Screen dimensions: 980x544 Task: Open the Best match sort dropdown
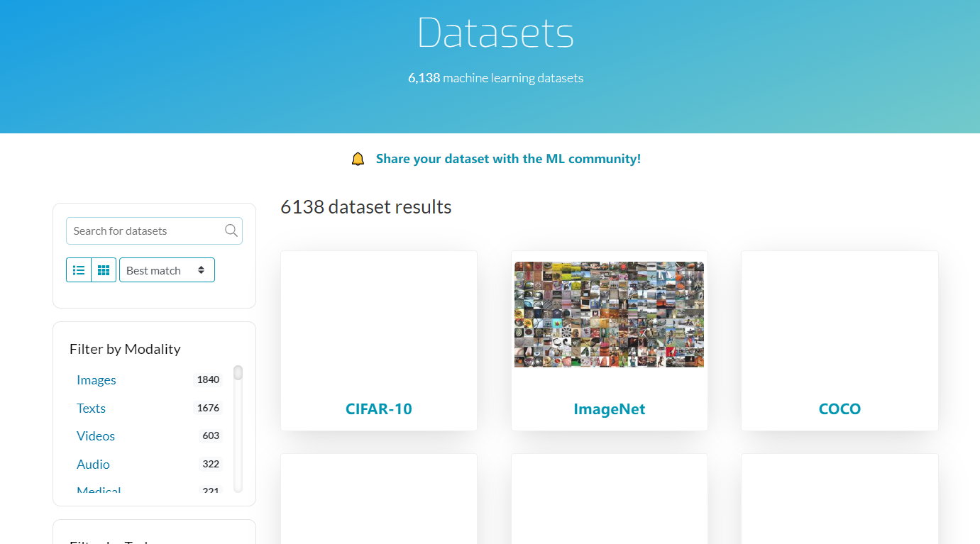167,270
